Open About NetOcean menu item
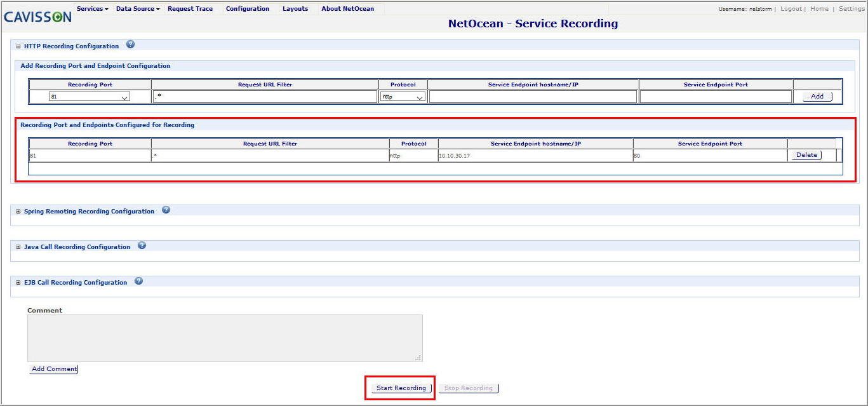This screenshot has height=406, width=868. point(347,9)
